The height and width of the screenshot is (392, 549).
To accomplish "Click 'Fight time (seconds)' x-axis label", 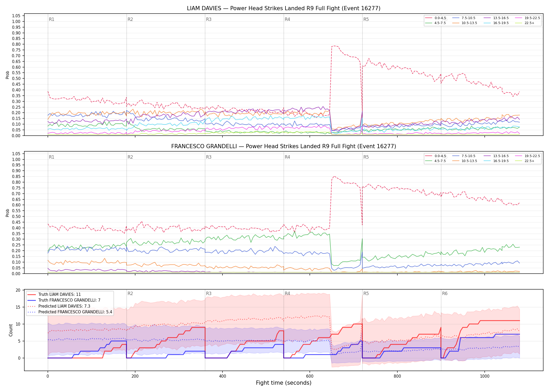I will [284, 383].
